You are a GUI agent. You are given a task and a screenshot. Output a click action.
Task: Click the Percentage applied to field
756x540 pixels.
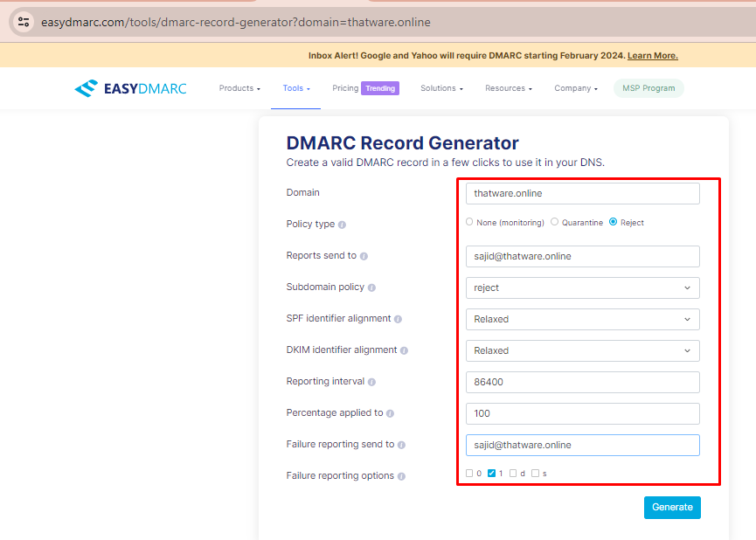[582, 413]
